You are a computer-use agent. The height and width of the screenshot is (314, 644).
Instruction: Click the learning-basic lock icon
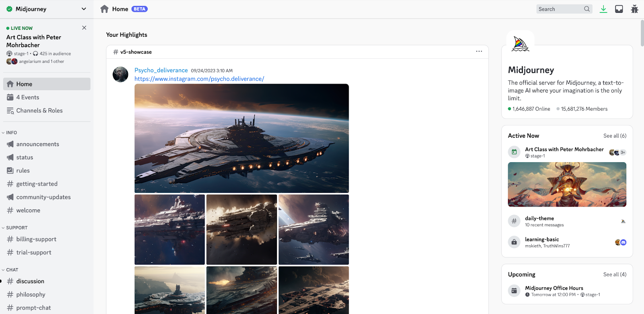point(514,242)
